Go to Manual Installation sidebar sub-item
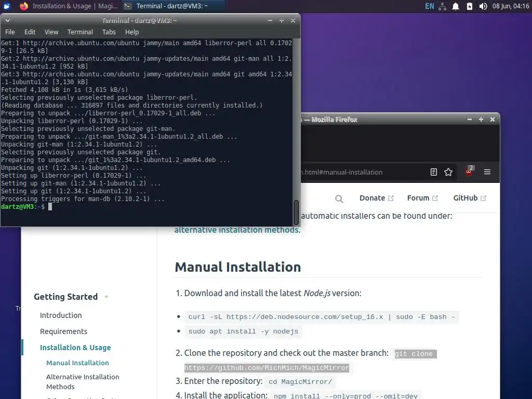 pos(77,363)
